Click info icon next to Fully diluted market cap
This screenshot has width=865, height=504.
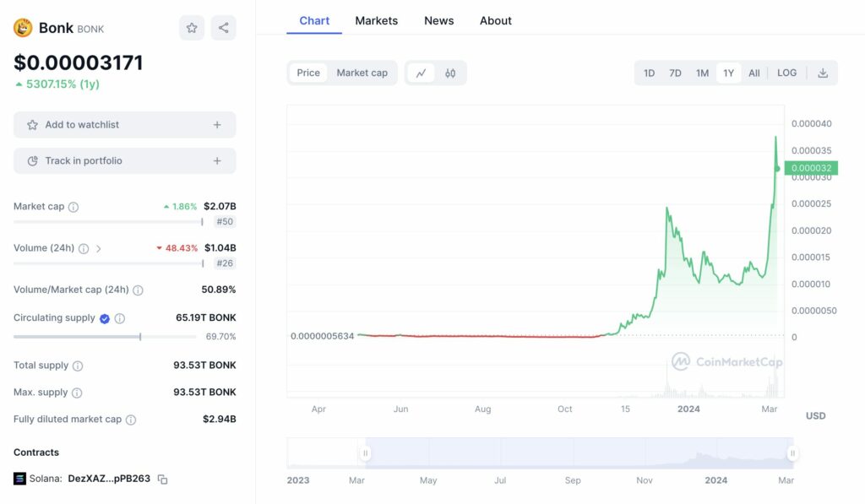click(131, 420)
